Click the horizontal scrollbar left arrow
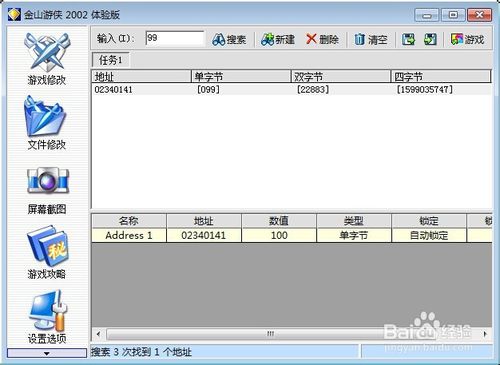 click(98, 334)
